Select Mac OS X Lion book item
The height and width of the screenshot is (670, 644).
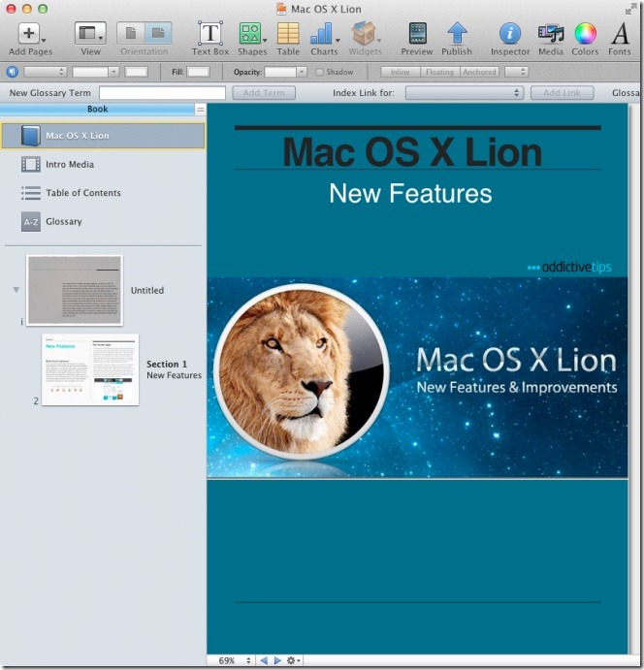coord(103,136)
